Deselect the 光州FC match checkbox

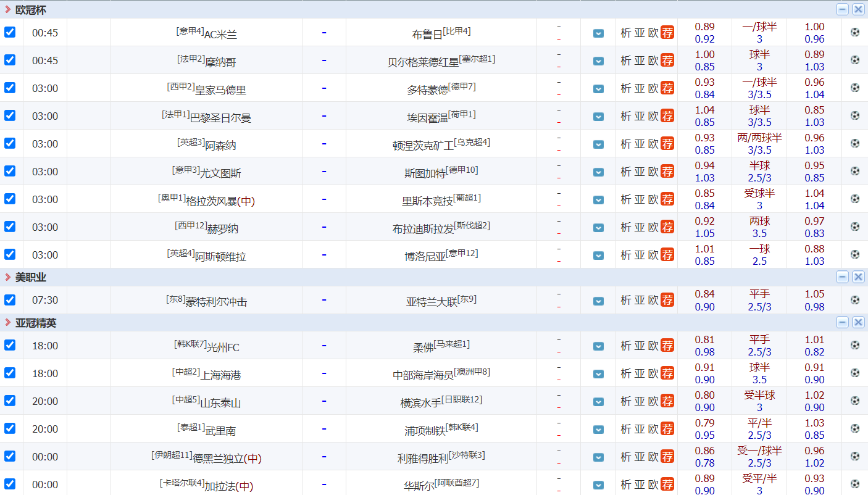click(10, 345)
